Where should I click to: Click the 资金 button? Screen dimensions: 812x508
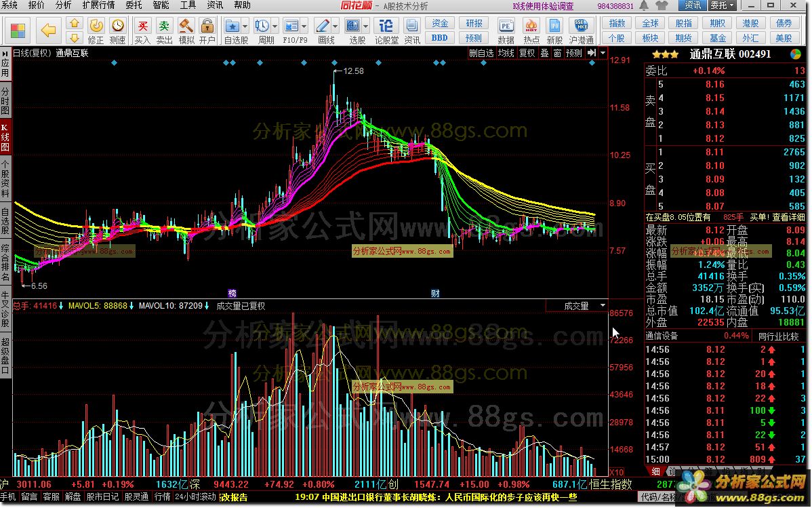[x=440, y=23]
